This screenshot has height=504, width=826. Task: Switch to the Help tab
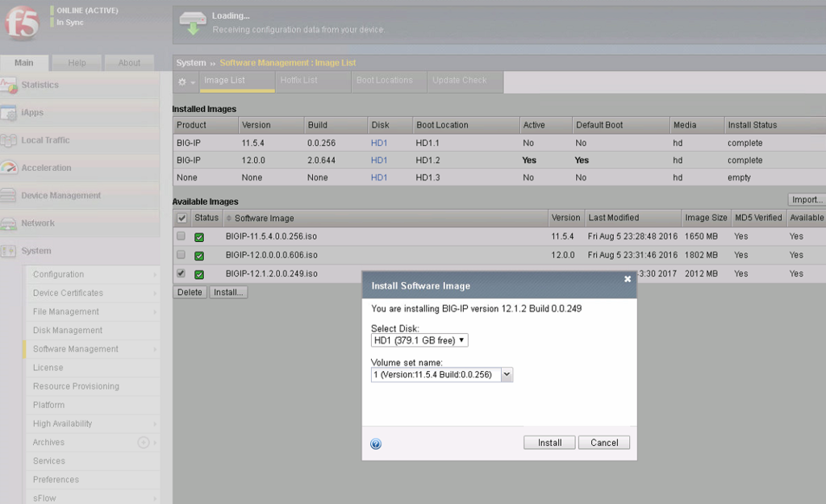tap(77, 63)
